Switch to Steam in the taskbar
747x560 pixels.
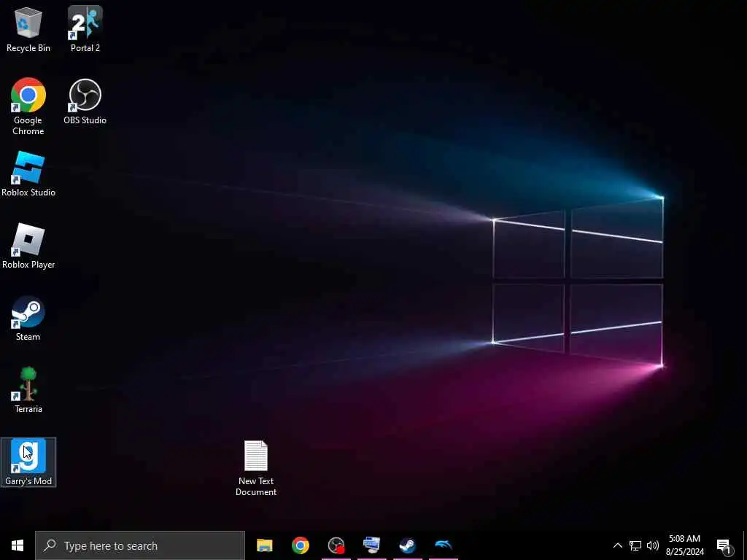(407, 545)
